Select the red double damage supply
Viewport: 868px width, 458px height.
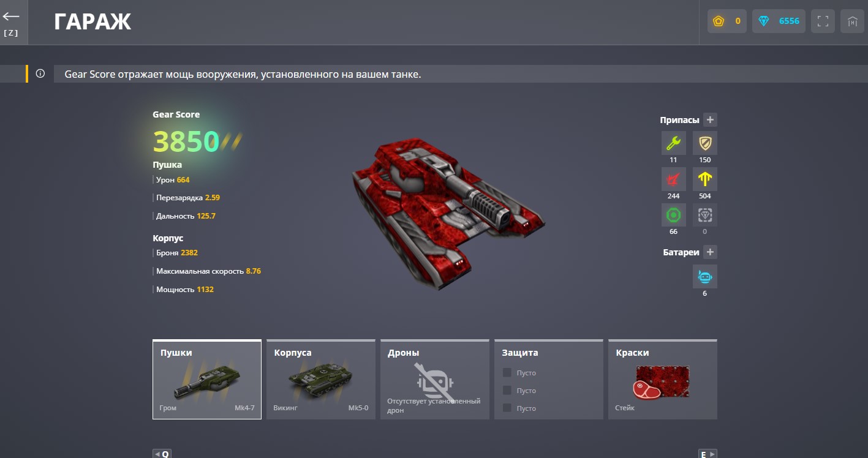[673, 179]
